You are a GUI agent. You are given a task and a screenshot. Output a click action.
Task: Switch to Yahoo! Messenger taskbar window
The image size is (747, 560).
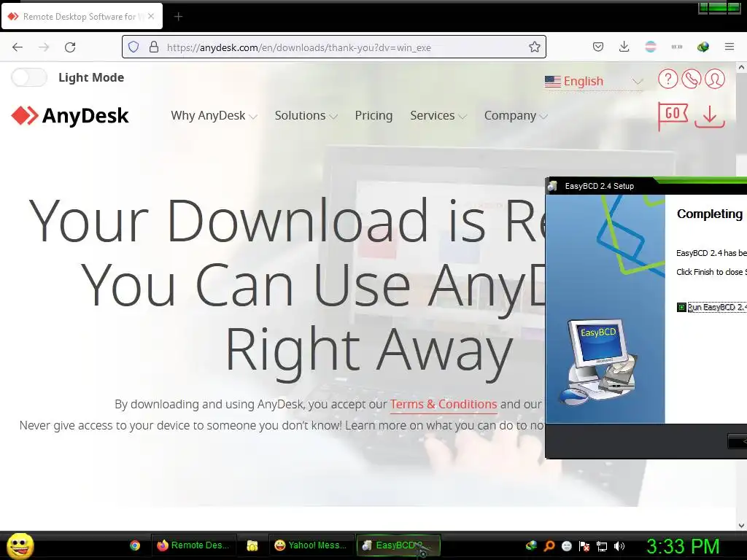311,545
